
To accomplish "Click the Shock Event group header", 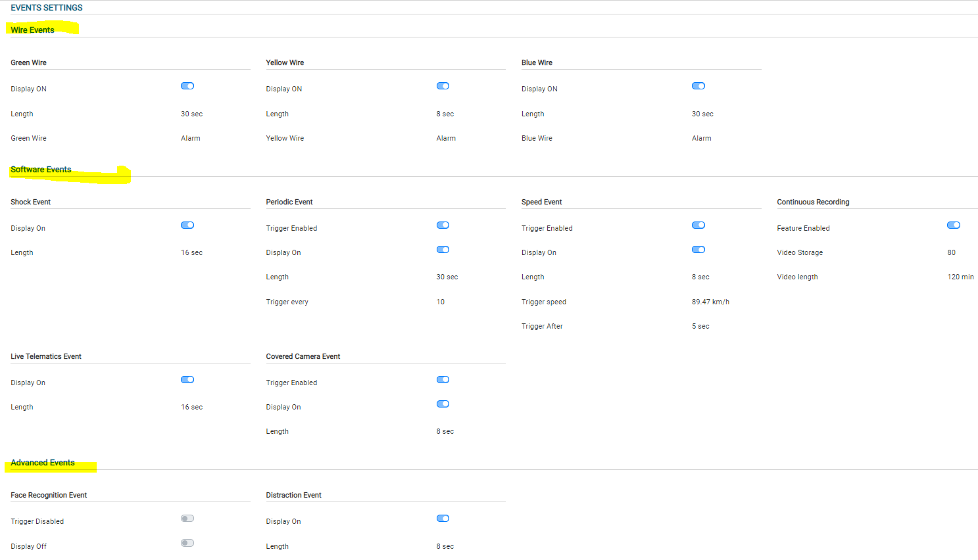I will pos(31,202).
